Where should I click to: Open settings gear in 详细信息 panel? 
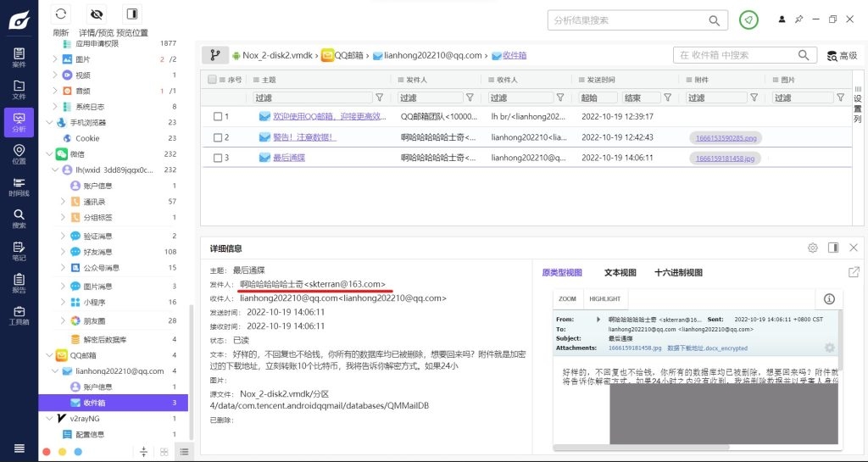tap(812, 248)
